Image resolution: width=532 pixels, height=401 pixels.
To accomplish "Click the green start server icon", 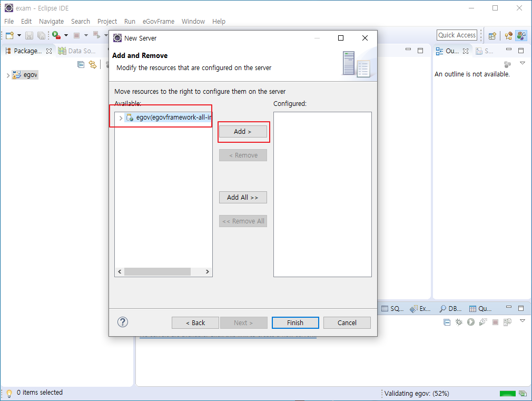I will pyautogui.click(x=470, y=322).
